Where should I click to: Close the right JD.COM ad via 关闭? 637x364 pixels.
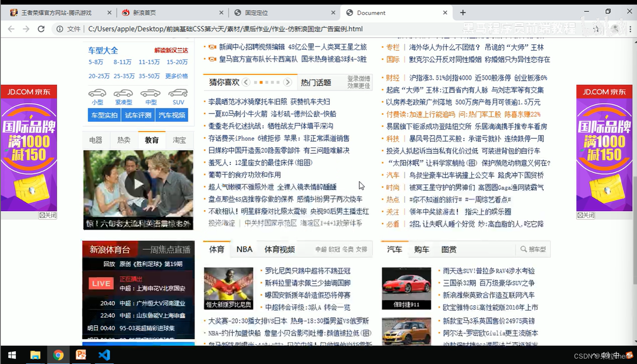(586, 215)
